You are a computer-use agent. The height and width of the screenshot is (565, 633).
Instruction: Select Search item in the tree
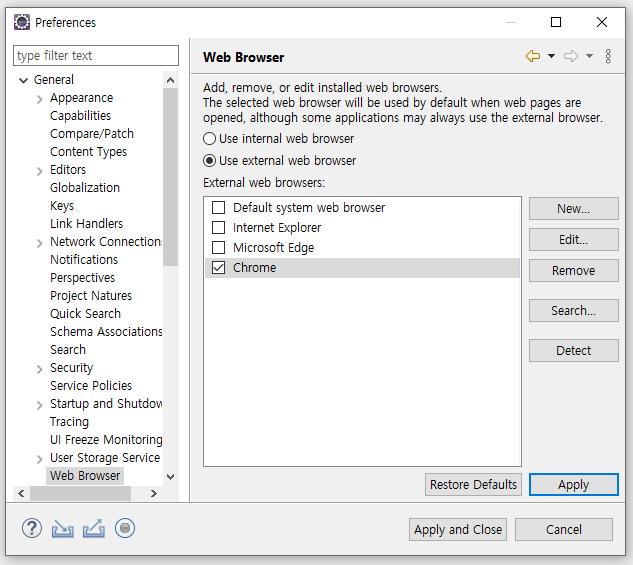[x=68, y=349]
